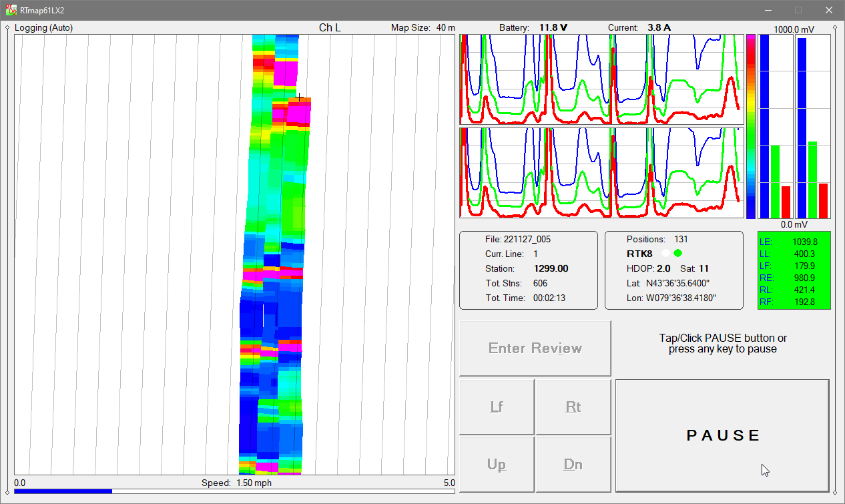This screenshot has height=504, width=845.
Task: Click the upper waveform chart
Action: (x=601, y=79)
